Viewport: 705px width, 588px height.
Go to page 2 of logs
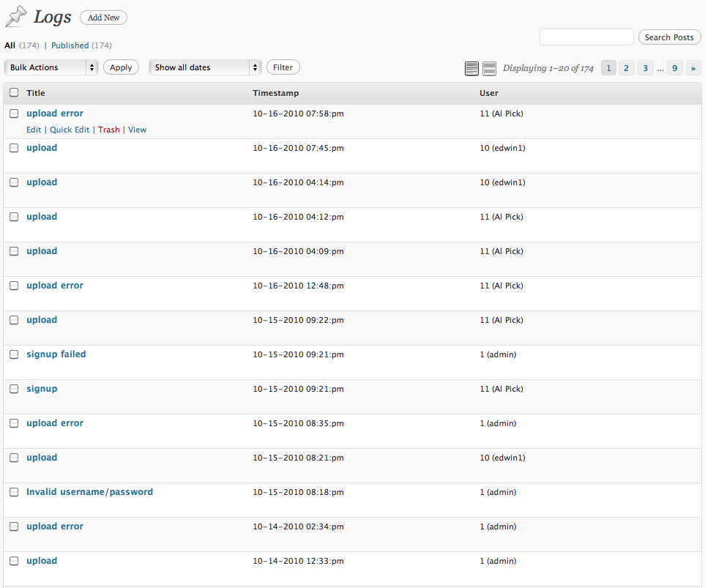627,68
